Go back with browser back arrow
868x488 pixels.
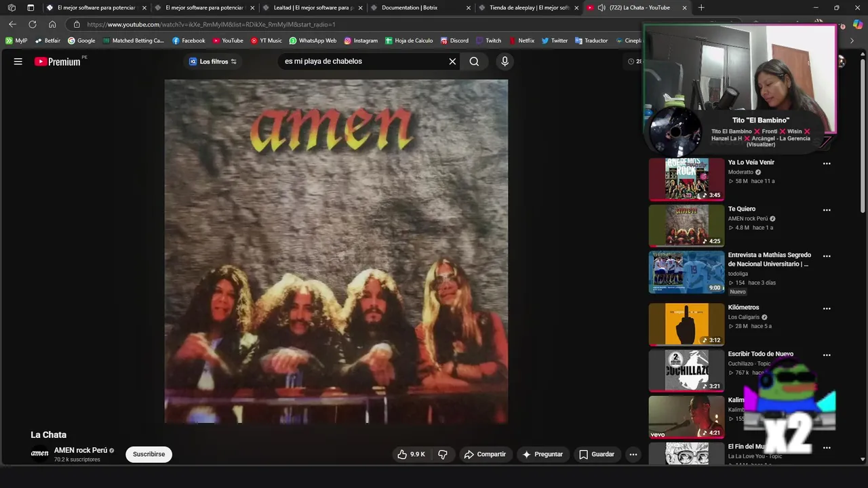point(12,24)
